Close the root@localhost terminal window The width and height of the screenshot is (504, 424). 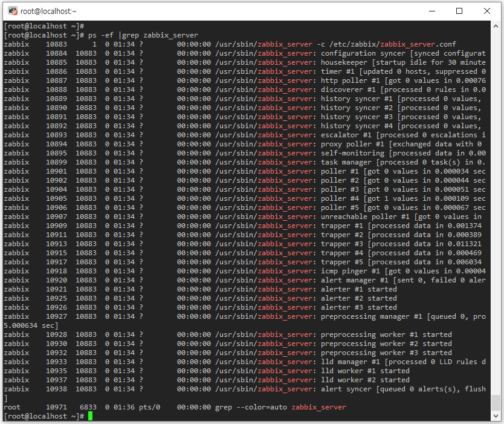[x=487, y=11]
